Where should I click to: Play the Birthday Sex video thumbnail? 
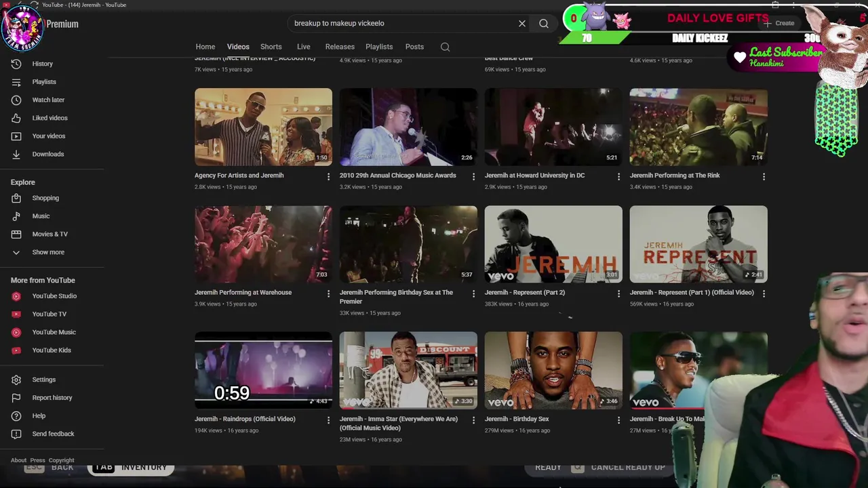(553, 370)
